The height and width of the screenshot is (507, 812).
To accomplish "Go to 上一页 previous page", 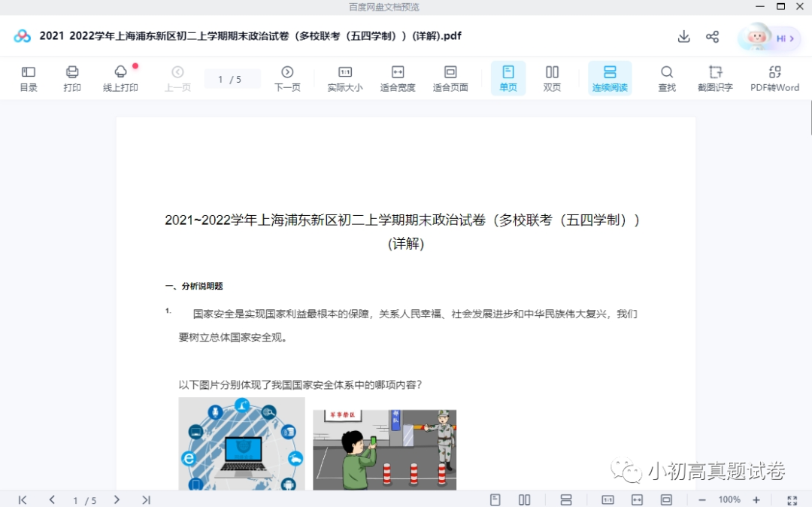I will [177, 78].
